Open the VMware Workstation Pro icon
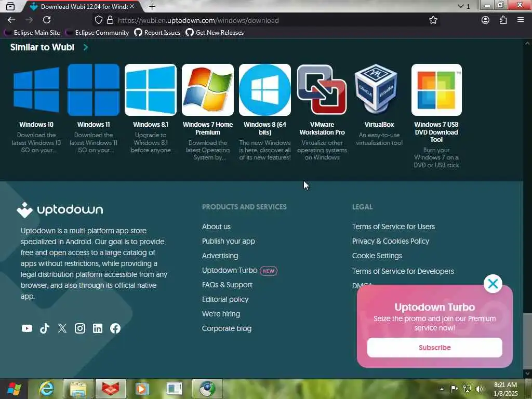The image size is (532, 399). click(322, 90)
